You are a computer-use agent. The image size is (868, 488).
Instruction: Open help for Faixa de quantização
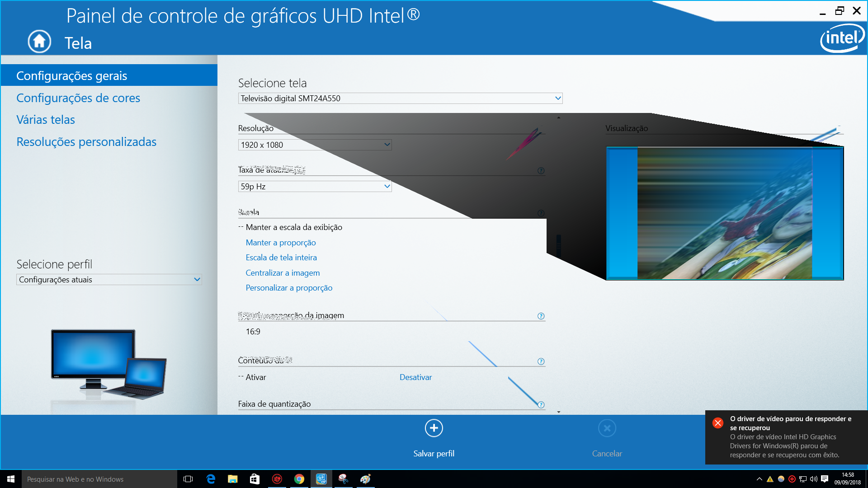click(x=541, y=404)
